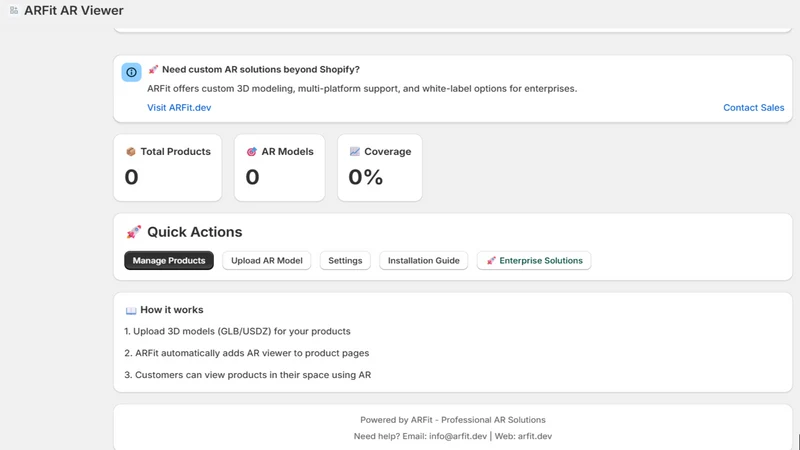Click the ARFit AR Viewer app icon
The image size is (800, 450).
coord(14,10)
